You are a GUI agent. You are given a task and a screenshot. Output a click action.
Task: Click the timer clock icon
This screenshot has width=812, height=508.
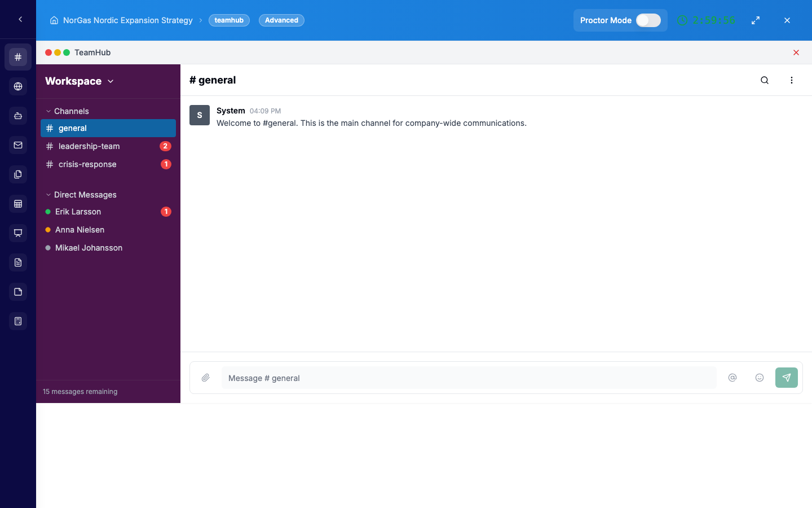click(x=682, y=20)
